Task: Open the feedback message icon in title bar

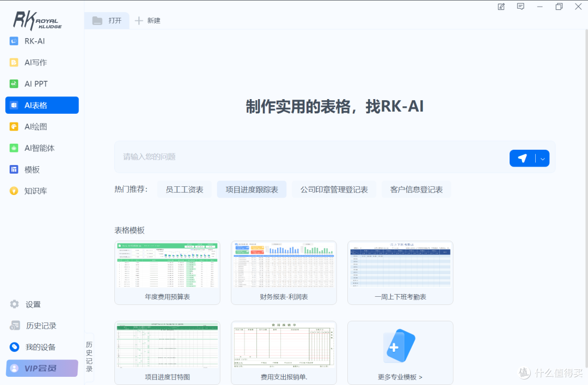Action: click(x=520, y=7)
